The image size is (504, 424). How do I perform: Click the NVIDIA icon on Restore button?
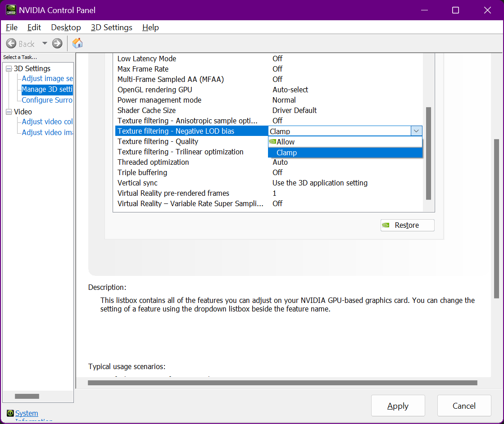pyautogui.click(x=386, y=225)
